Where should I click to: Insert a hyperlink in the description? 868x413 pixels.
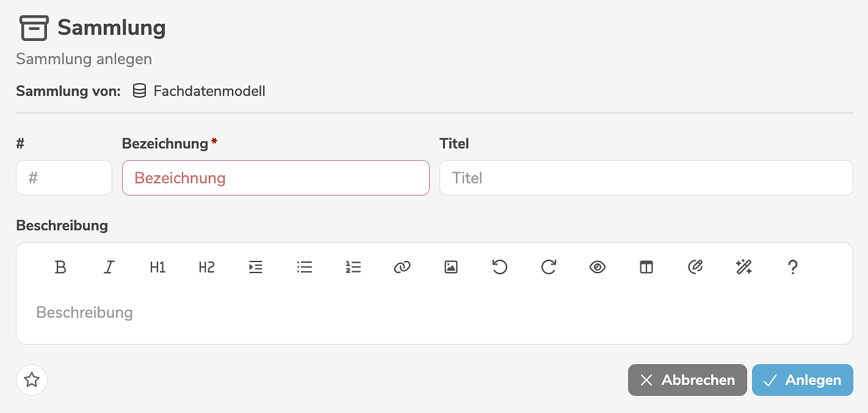[x=402, y=267]
